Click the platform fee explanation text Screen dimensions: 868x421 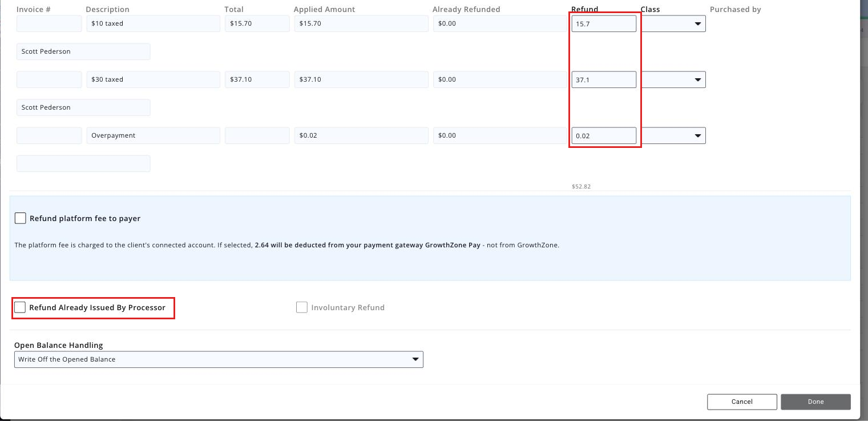pyautogui.click(x=286, y=245)
